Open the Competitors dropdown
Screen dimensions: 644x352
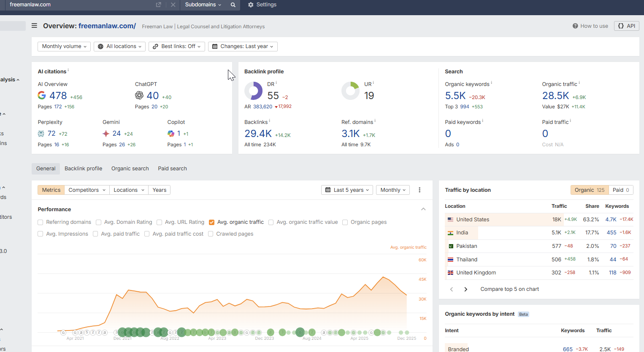point(87,190)
